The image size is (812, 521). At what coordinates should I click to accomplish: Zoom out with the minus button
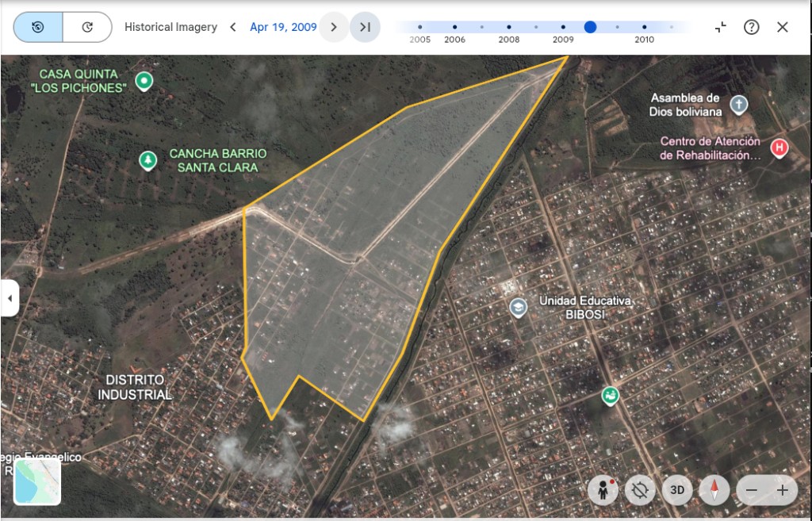pyautogui.click(x=751, y=490)
